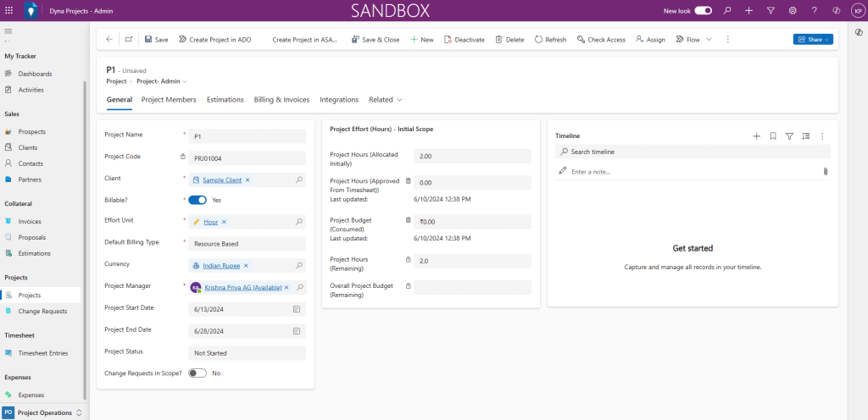Click the back arrow in command bar

[108, 40]
